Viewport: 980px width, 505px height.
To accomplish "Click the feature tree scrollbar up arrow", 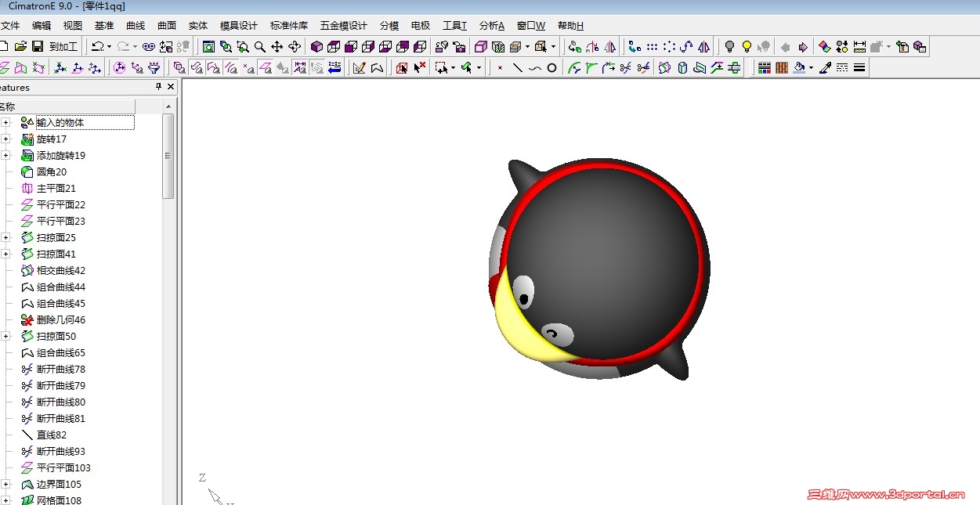I will pos(168,106).
